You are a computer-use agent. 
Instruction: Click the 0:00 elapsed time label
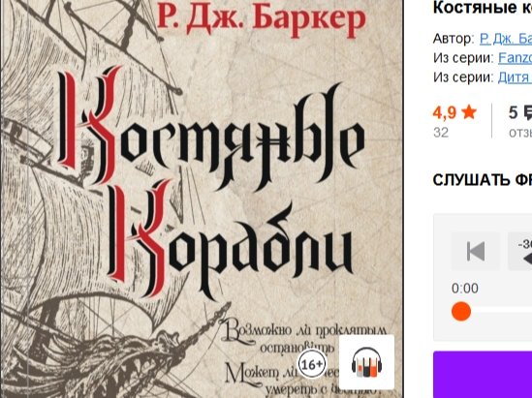point(465,289)
